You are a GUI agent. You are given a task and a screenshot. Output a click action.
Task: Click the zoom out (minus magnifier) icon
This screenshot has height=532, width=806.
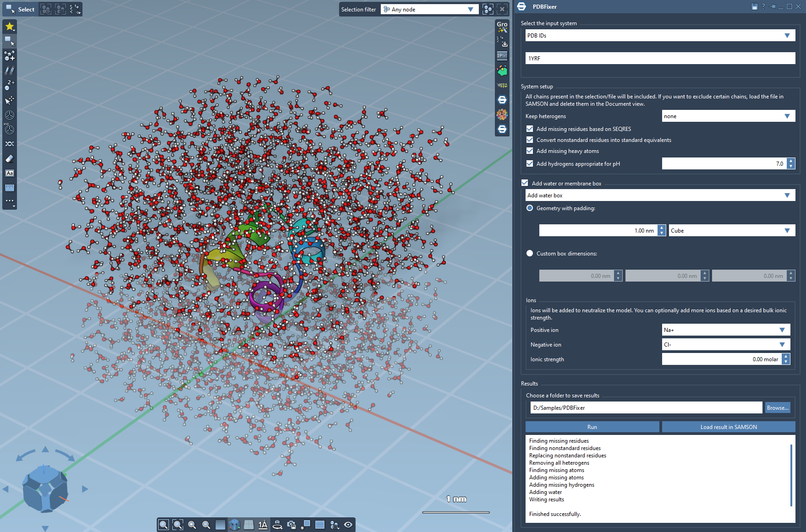coord(206,525)
